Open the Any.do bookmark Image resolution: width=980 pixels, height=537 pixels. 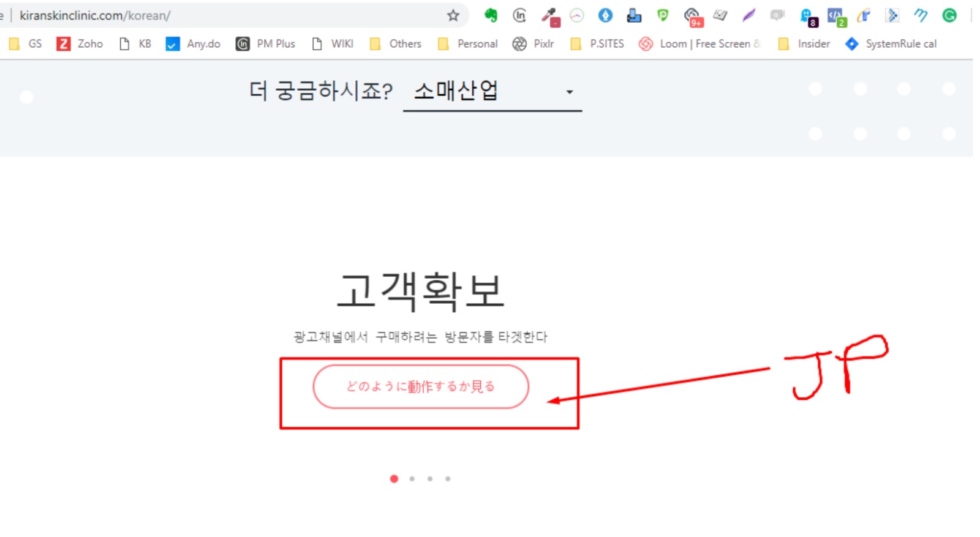pos(193,43)
